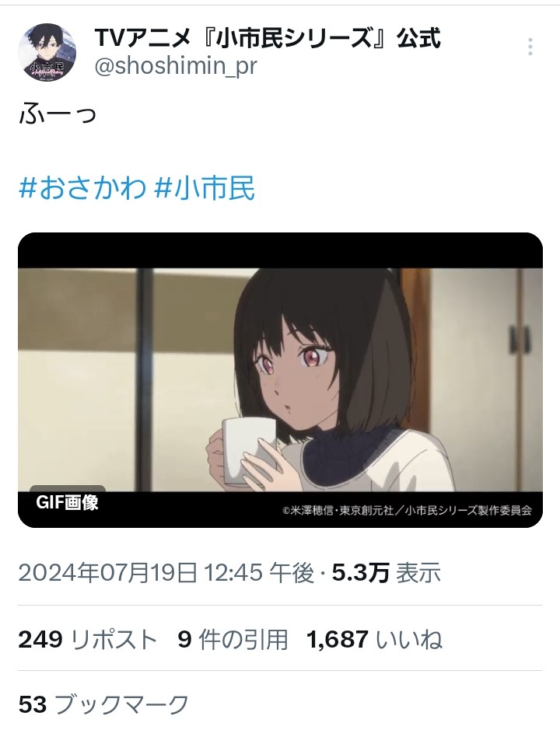560x730 pixels.
Task: Click the account name TVアニメ『小市民シリーズ』公式
Action: pos(268,37)
